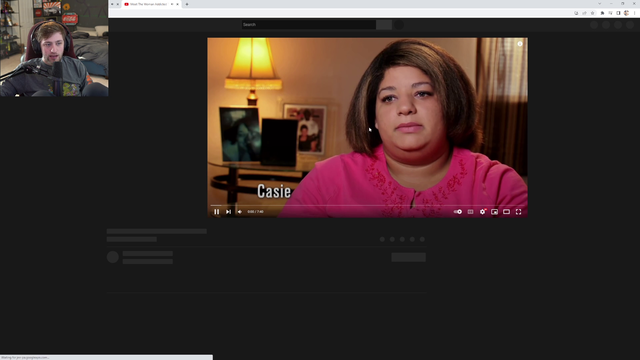Click the video progress bar

pos(367,205)
